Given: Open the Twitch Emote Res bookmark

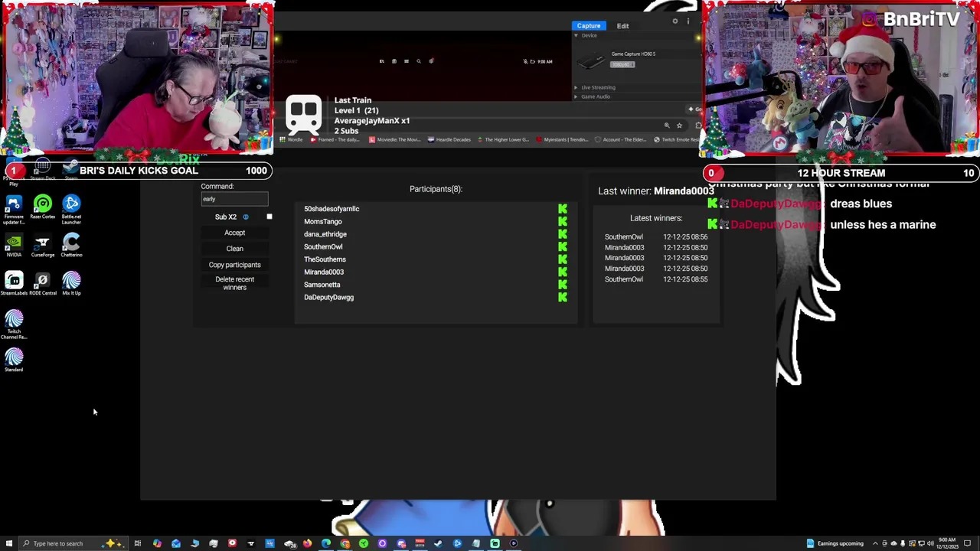Looking at the screenshot, I should click(x=676, y=140).
